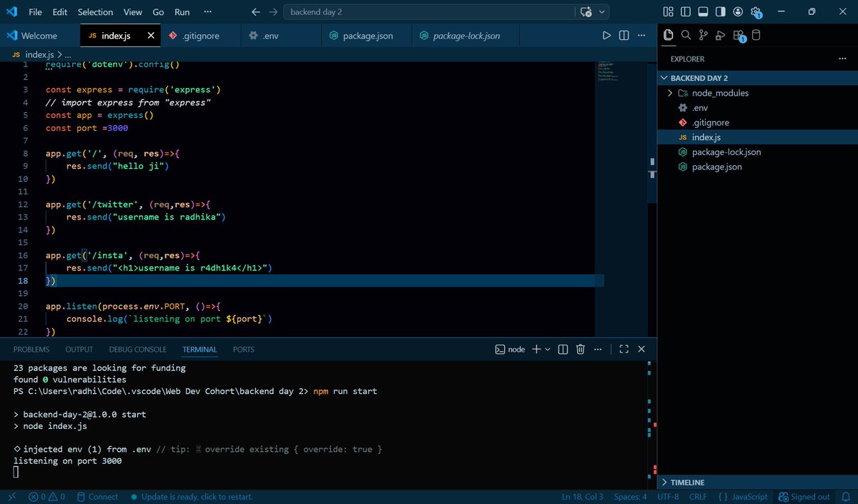Click the Connect status bar button
858x504 pixels.
click(x=97, y=497)
